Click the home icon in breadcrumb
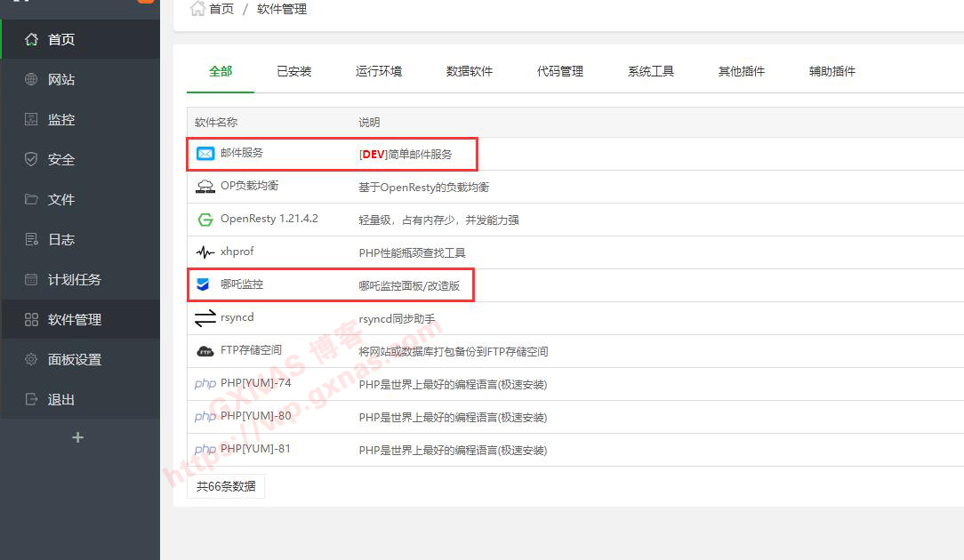The width and height of the screenshot is (964, 560). (x=197, y=9)
